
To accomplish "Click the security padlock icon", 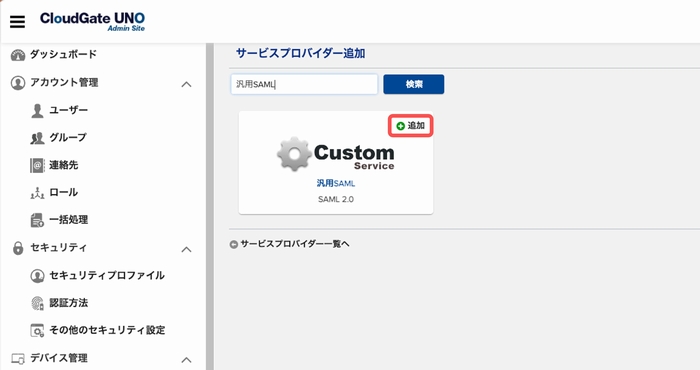I will (x=18, y=248).
